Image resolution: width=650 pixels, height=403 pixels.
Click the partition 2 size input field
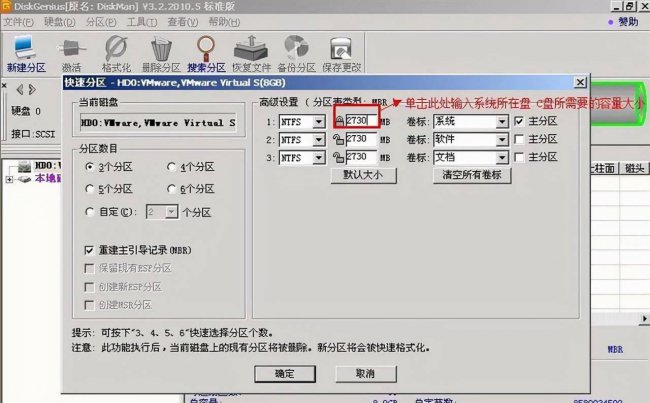point(361,139)
